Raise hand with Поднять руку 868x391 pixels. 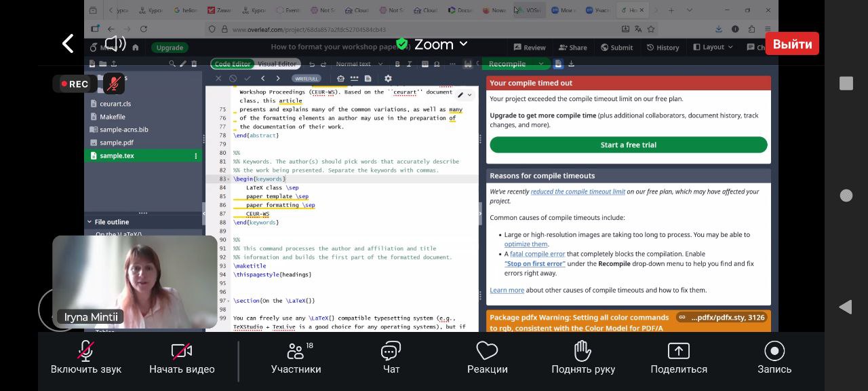point(583,358)
